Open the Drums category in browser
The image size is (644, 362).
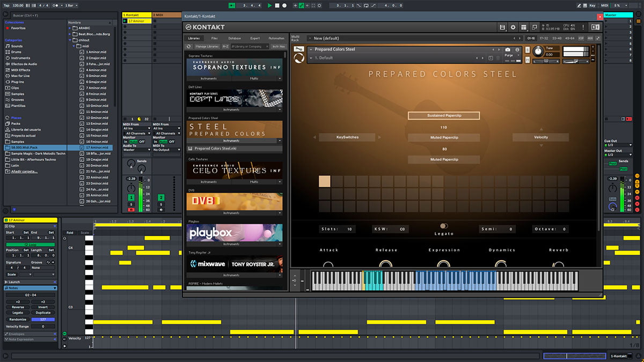coord(17,52)
